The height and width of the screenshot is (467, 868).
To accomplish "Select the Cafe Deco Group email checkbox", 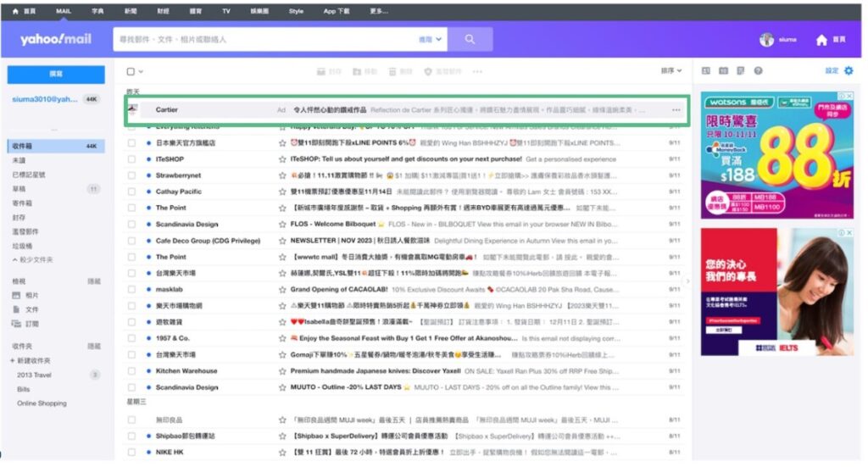I will [131, 241].
